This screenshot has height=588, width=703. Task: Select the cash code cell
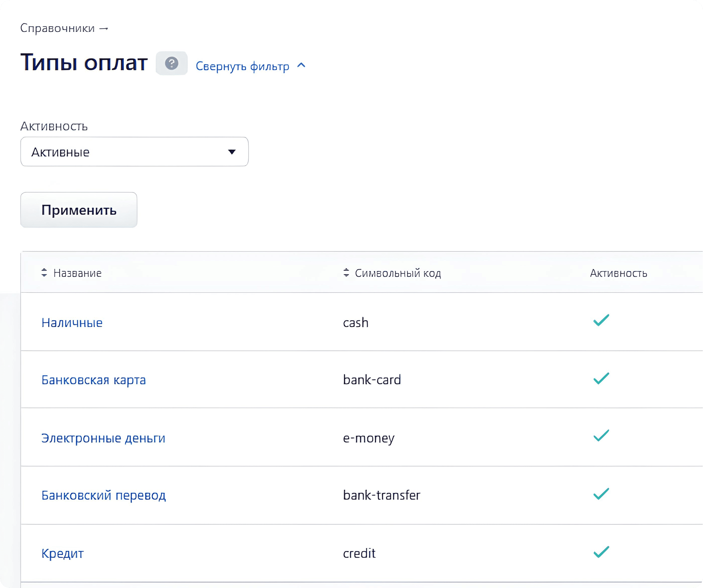355,323
